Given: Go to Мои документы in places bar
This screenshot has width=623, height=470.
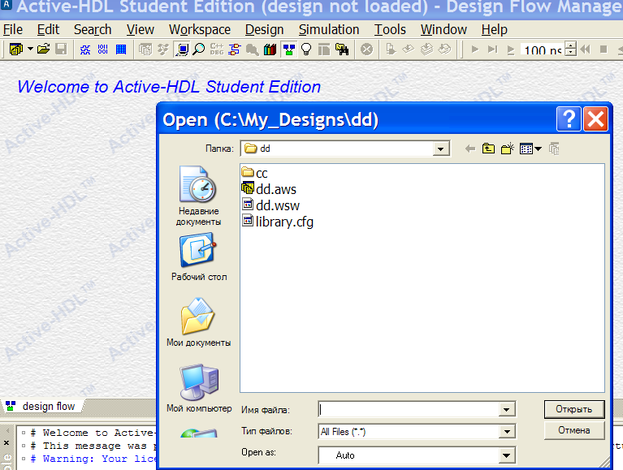Looking at the screenshot, I should click(198, 322).
